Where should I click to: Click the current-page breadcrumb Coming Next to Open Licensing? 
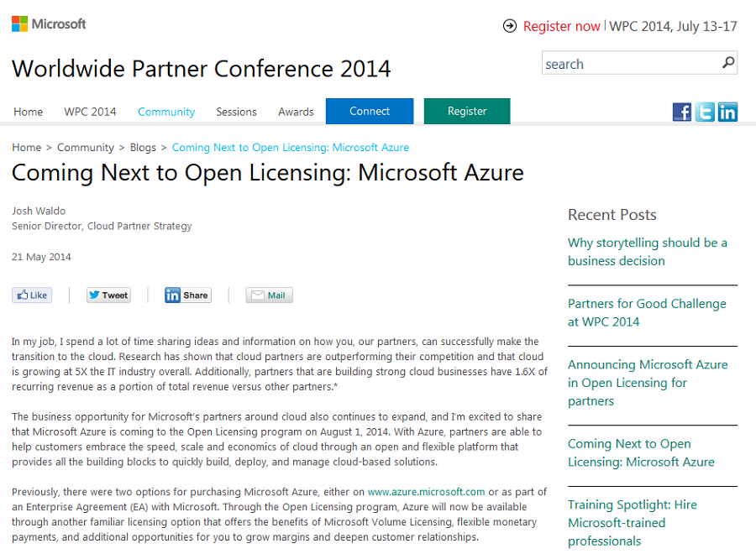point(291,148)
